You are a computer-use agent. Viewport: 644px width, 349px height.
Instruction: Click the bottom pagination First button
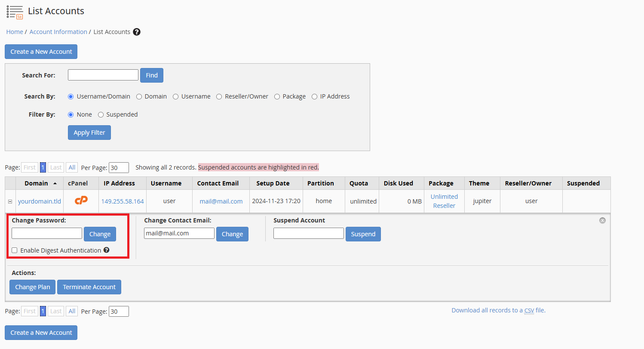[30, 311]
